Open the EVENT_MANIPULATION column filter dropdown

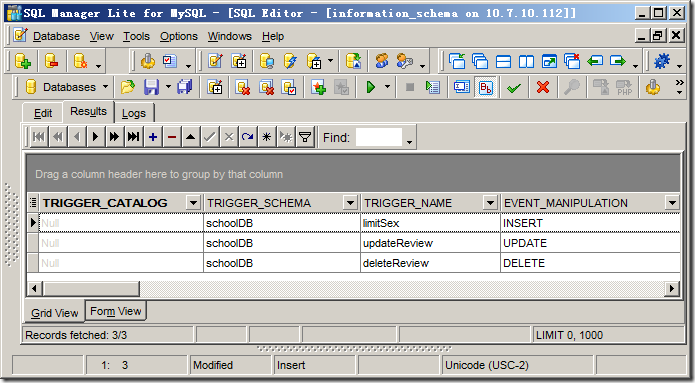click(672, 203)
